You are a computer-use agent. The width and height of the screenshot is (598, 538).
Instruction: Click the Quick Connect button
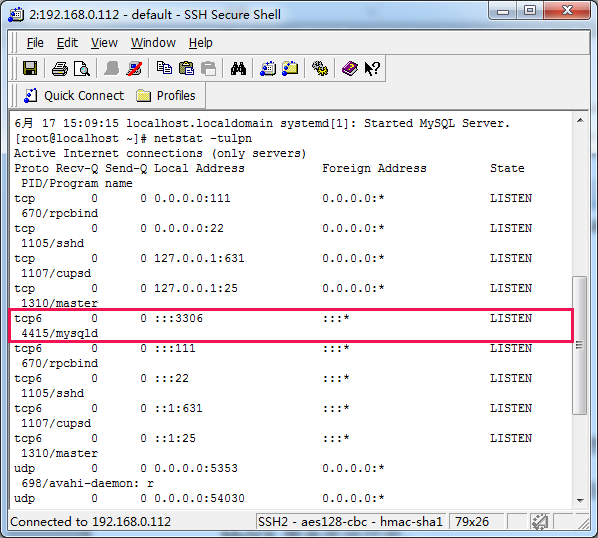coord(74,95)
